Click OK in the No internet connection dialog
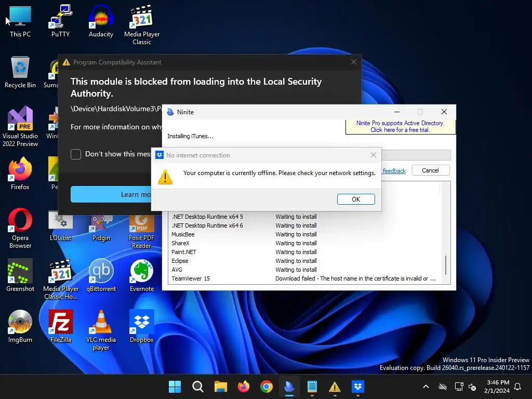This screenshot has height=399, width=532. point(356,199)
